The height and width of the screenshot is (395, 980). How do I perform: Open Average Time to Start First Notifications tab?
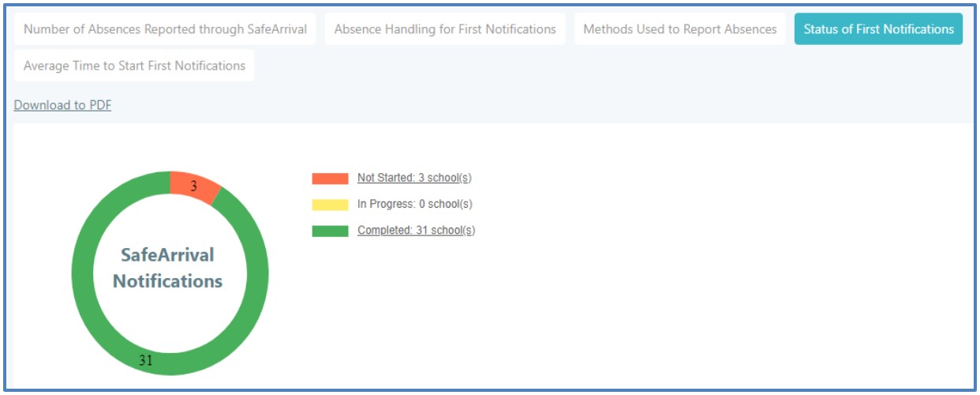pyautogui.click(x=134, y=66)
